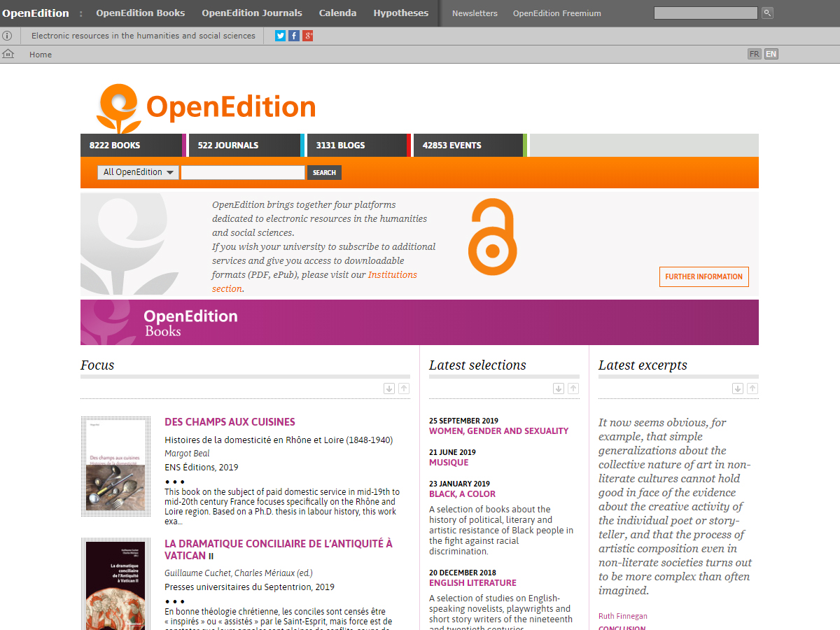840x630 pixels.
Task: Click the main search text field
Action: coord(243,172)
